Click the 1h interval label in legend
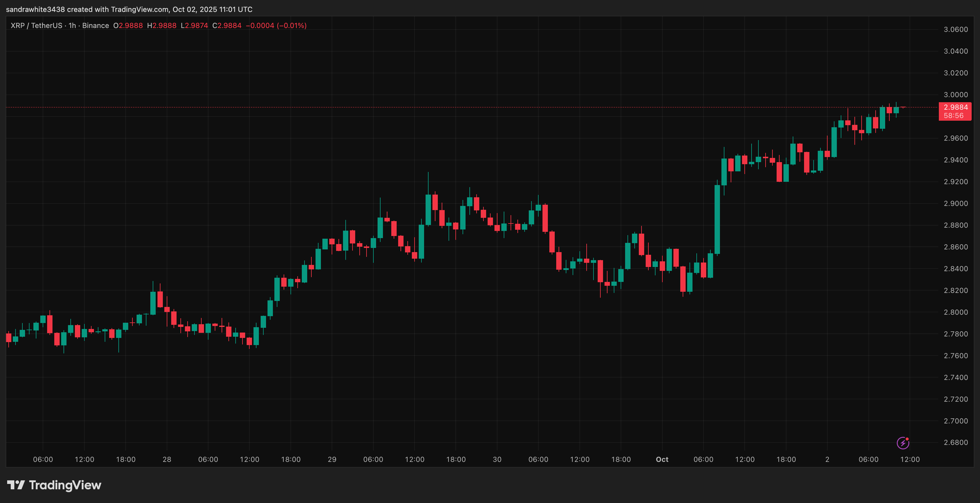Image resolution: width=980 pixels, height=503 pixels. [x=72, y=25]
